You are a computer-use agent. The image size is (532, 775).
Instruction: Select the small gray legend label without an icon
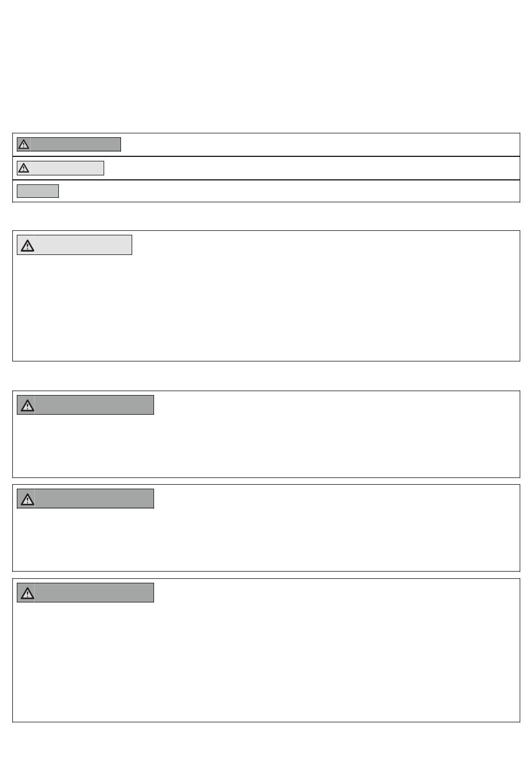coord(38,191)
